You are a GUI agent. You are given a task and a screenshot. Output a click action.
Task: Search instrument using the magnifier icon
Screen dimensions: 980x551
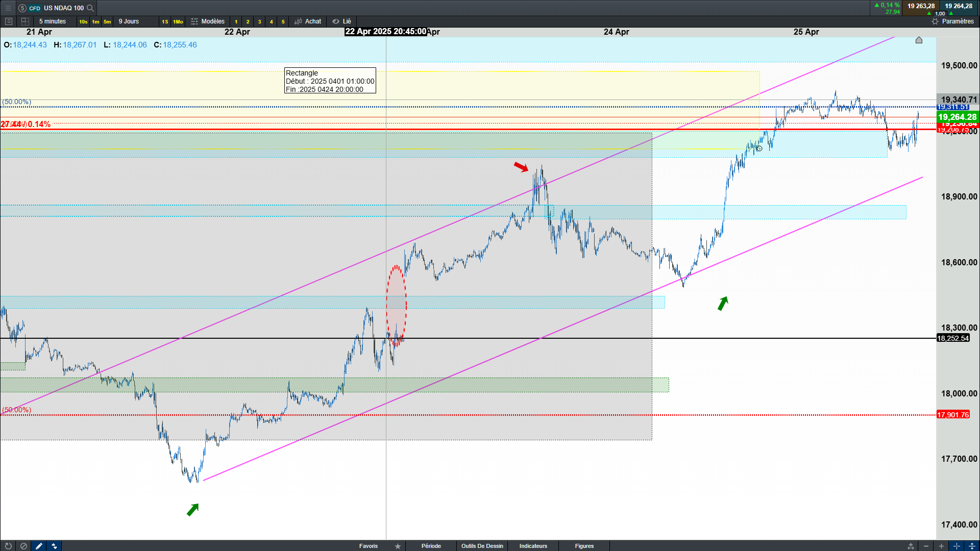click(x=90, y=8)
